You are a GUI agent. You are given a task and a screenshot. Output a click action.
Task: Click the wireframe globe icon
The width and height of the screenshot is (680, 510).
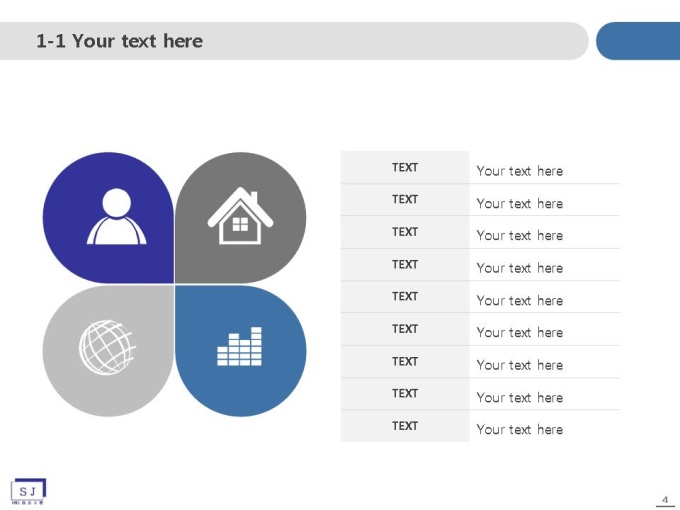107,347
